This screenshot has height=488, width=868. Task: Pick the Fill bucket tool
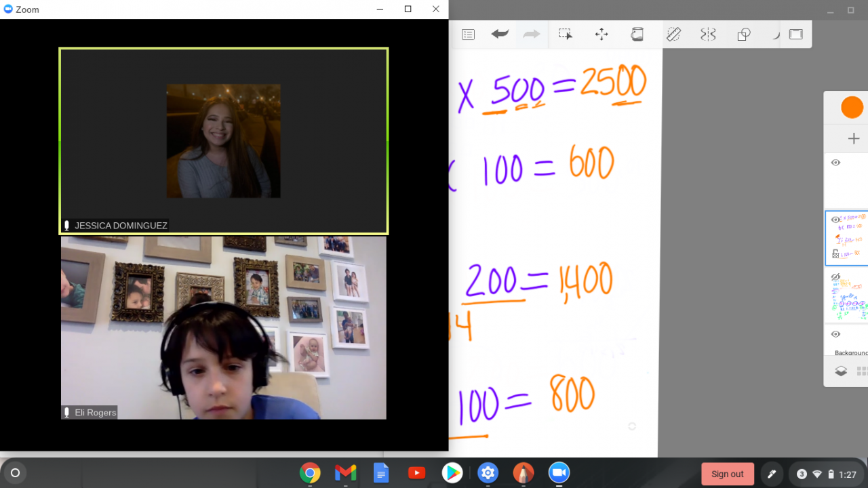coord(637,34)
